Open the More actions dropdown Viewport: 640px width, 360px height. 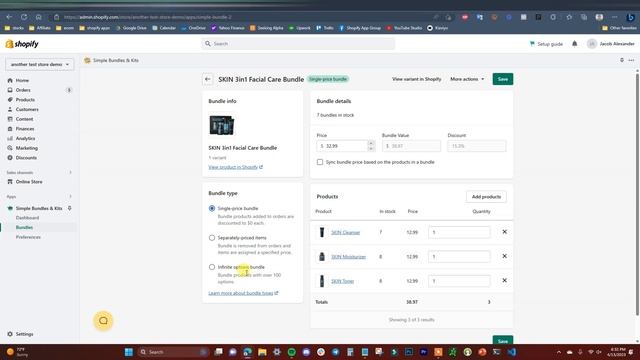point(467,79)
